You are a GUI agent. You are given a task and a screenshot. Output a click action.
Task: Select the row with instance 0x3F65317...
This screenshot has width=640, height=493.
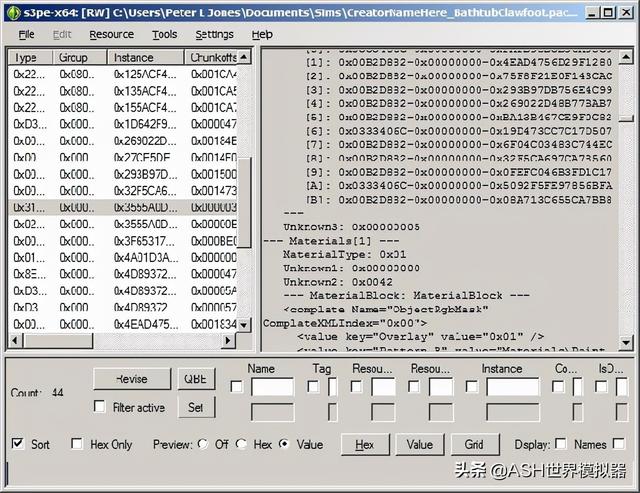pos(122,241)
